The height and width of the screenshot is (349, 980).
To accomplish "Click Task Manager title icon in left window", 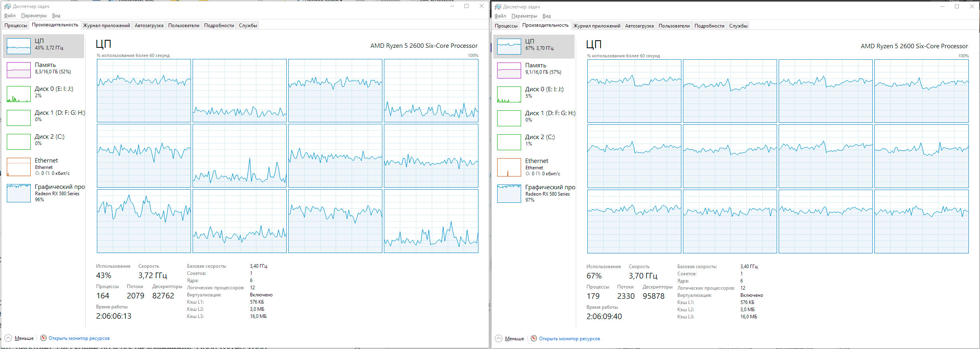I will coord(7,6).
